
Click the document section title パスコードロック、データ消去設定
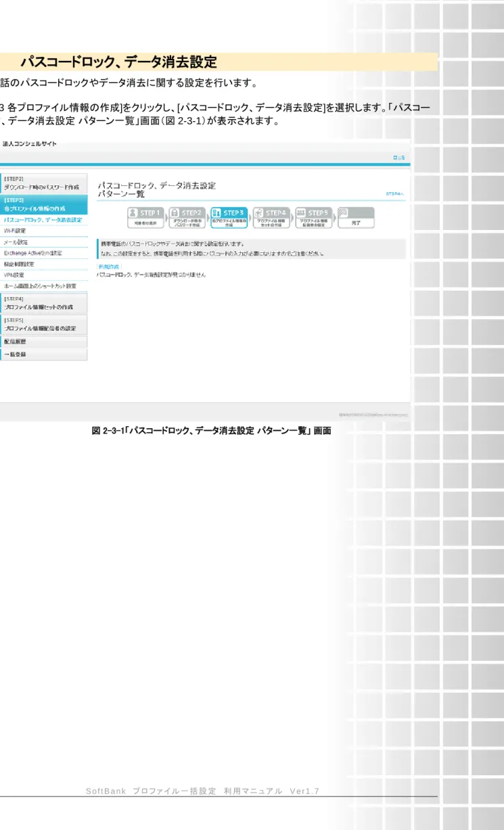[118, 62]
